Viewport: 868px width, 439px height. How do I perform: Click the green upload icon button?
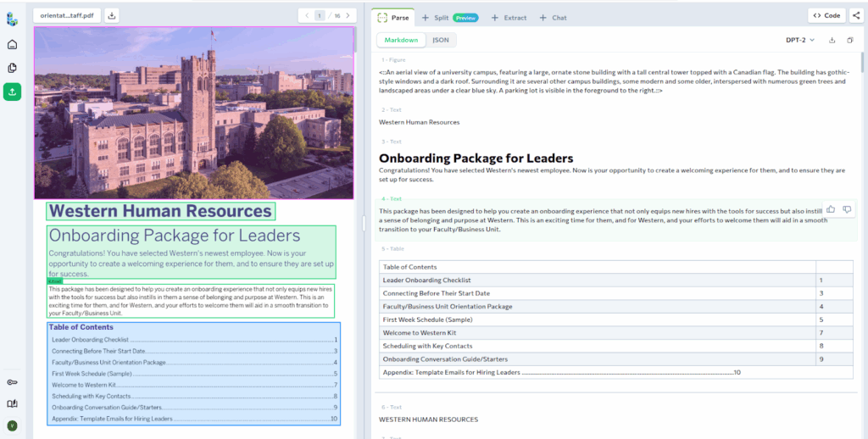click(x=12, y=92)
